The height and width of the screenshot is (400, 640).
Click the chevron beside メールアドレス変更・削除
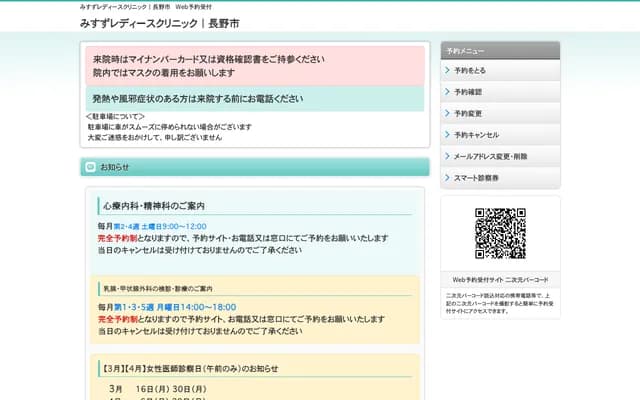coord(447,156)
